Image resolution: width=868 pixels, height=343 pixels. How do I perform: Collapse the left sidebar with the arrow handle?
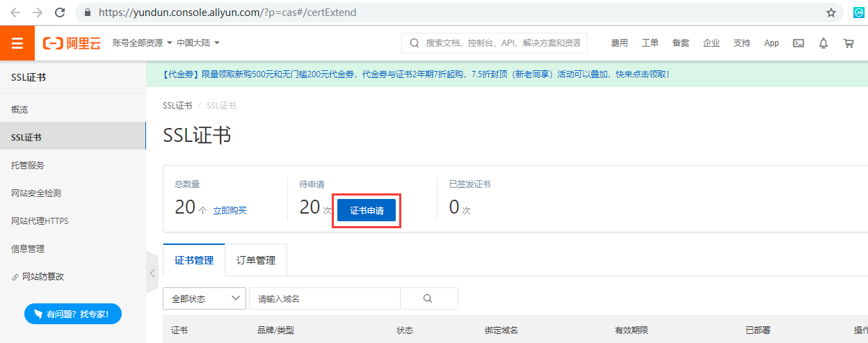152,273
